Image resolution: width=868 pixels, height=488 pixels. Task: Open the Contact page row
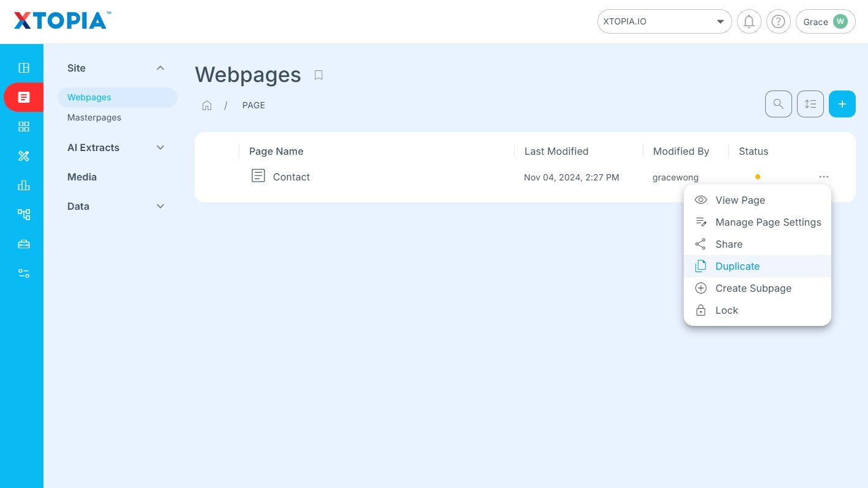pyautogui.click(x=291, y=177)
